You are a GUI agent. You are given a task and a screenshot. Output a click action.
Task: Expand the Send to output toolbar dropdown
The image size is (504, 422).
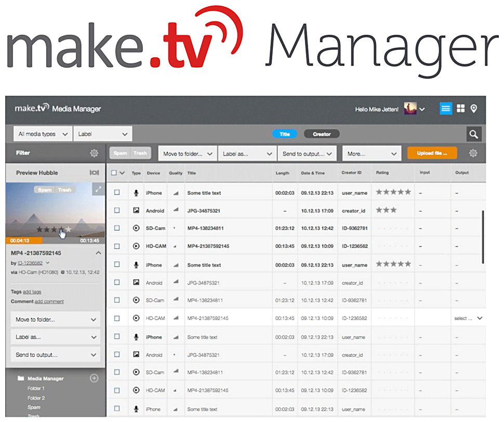[307, 154]
